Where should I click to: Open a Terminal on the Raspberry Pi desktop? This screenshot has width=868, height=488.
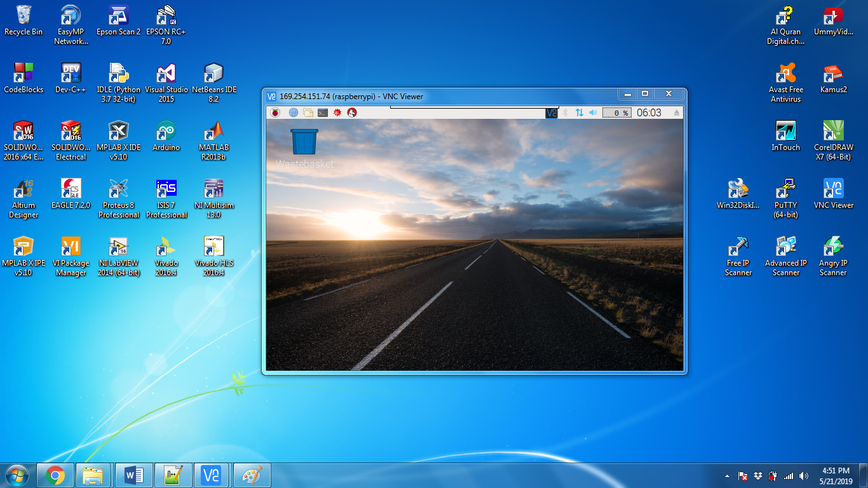click(322, 112)
